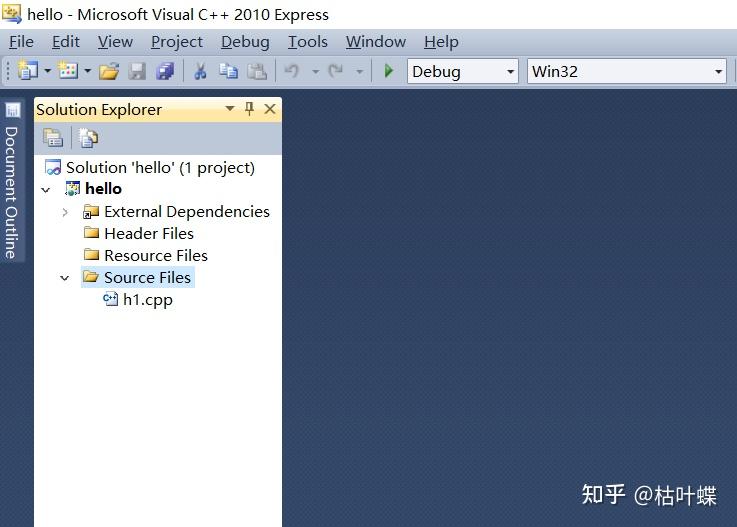The image size is (737, 527).
Task: Collapse the Source Files folder
Action: (x=65, y=278)
